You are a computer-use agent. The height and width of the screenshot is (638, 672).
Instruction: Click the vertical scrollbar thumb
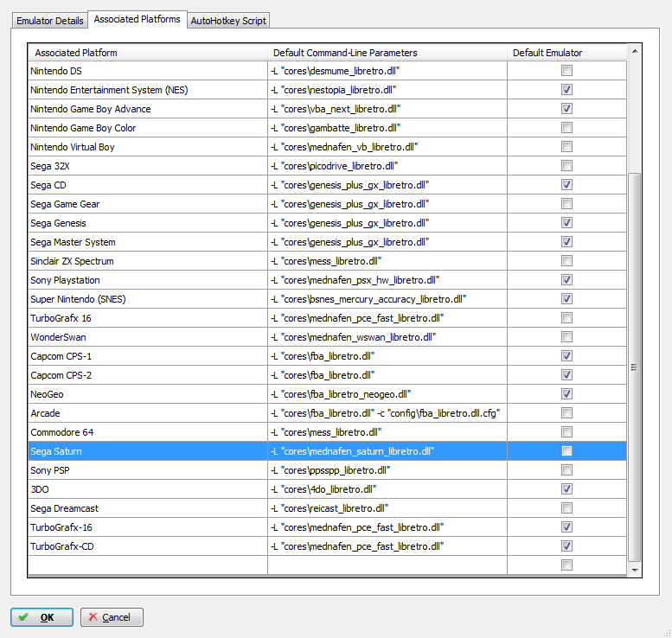[x=634, y=367]
